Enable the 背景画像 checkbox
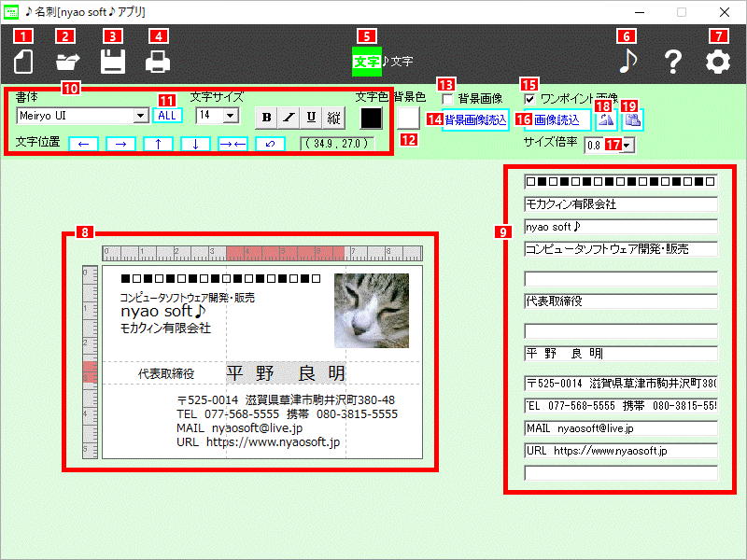This screenshot has height=560, width=747. pos(447,99)
